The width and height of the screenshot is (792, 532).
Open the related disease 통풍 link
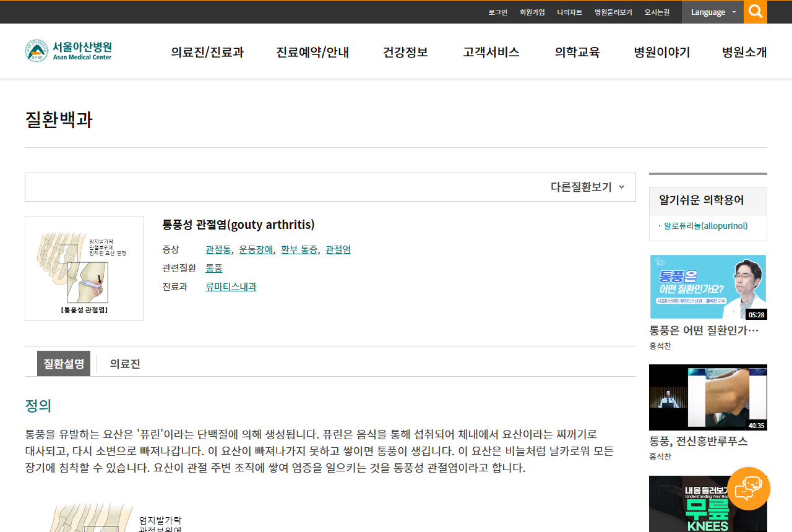coord(214,268)
